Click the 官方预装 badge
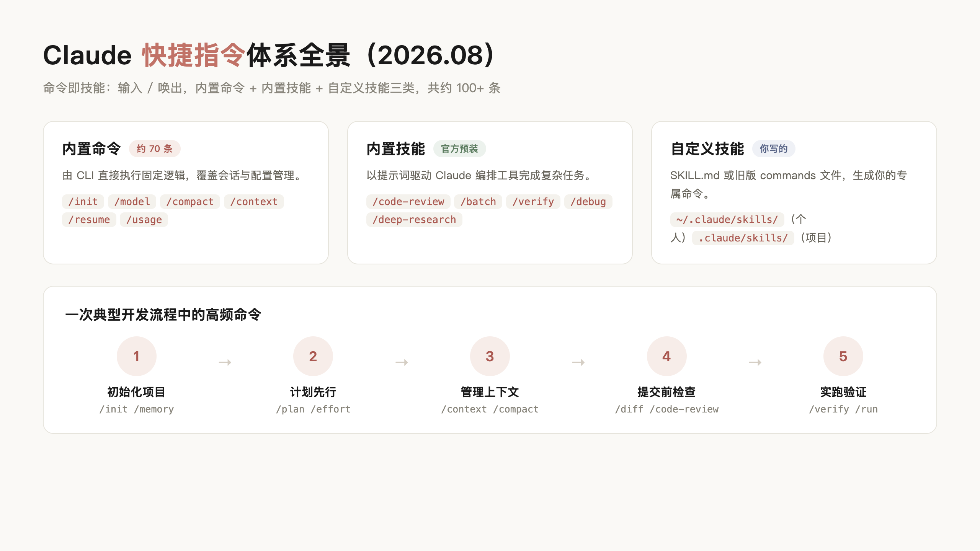The image size is (980, 551). click(x=459, y=149)
